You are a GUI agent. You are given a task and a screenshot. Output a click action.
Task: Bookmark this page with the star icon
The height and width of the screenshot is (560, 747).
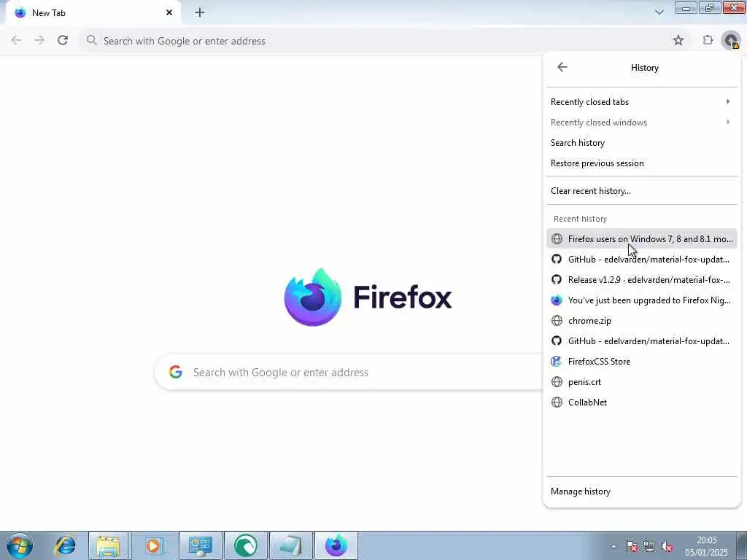[678, 41]
